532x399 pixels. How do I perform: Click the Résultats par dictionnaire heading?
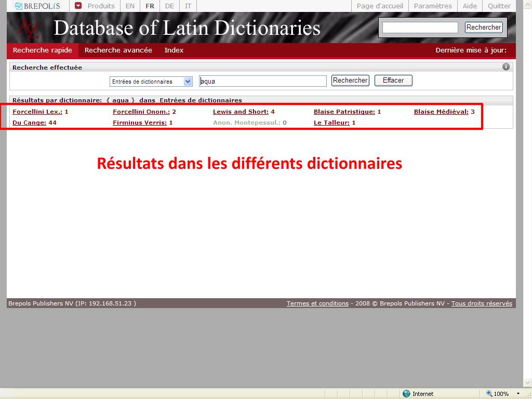coord(127,100)
